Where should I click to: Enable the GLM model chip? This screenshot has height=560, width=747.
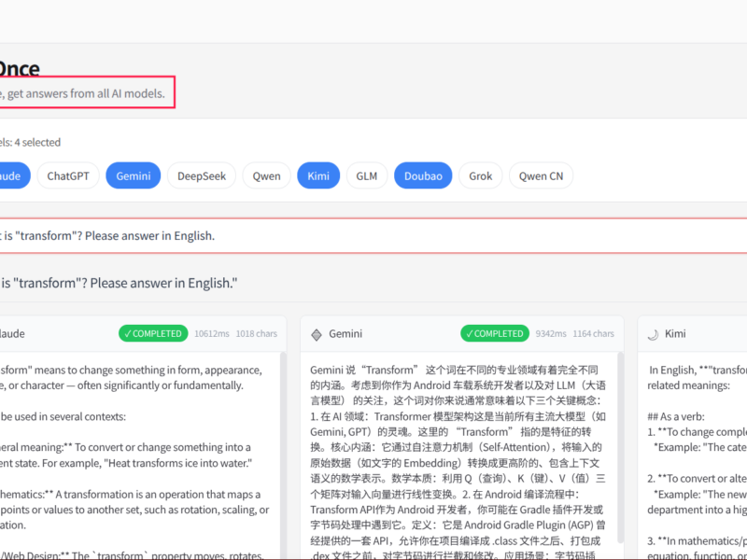click(367, 175)
